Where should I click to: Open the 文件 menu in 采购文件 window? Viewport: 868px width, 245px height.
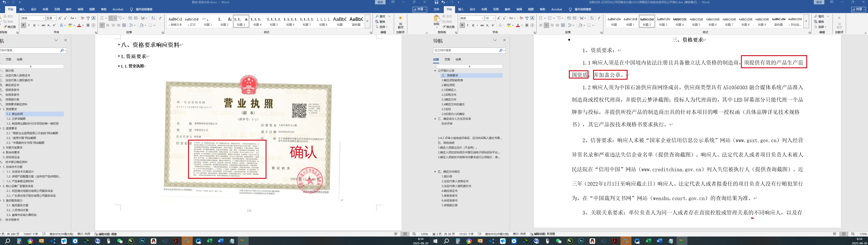[x=436, y=9]
